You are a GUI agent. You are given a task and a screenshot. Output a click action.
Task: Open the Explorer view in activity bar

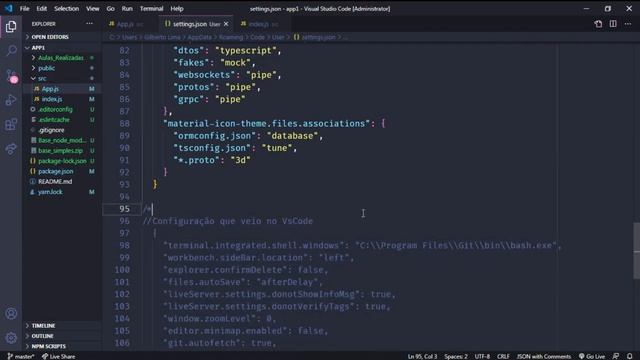[x=11, y=27]
